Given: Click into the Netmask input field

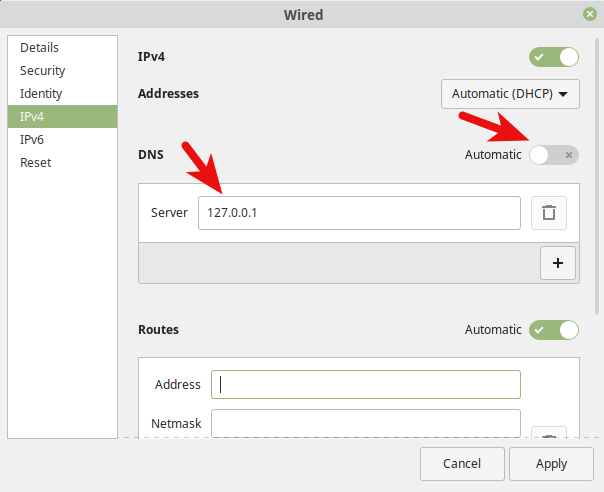Looking at the screenshot, I should pyautogui.click(x=365, y=423).
